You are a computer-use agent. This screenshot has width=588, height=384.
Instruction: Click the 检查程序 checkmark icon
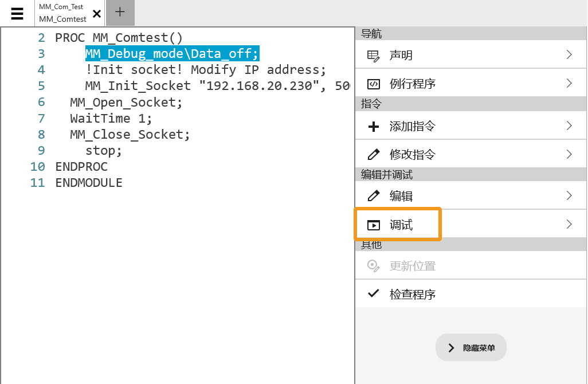tap(373, 294)
